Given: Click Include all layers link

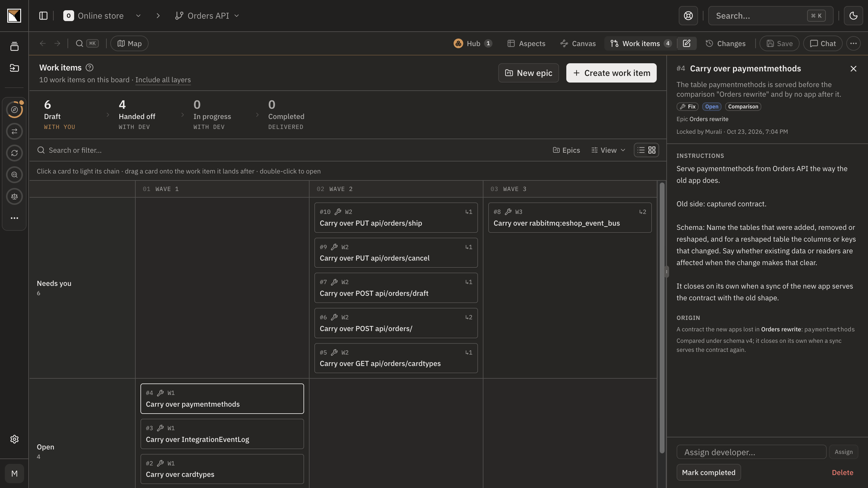Looking at the screenshot, I should [163, 80].
